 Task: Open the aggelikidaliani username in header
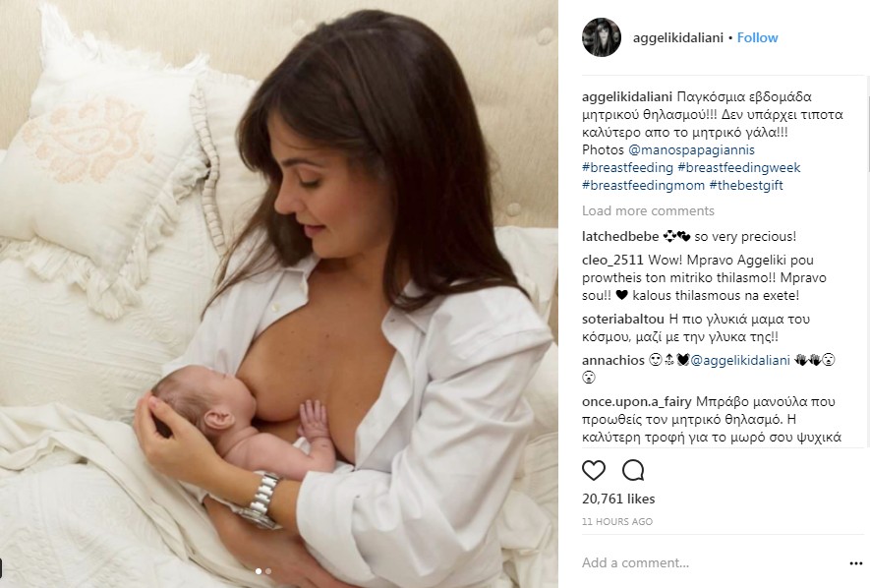click(678, 37)
